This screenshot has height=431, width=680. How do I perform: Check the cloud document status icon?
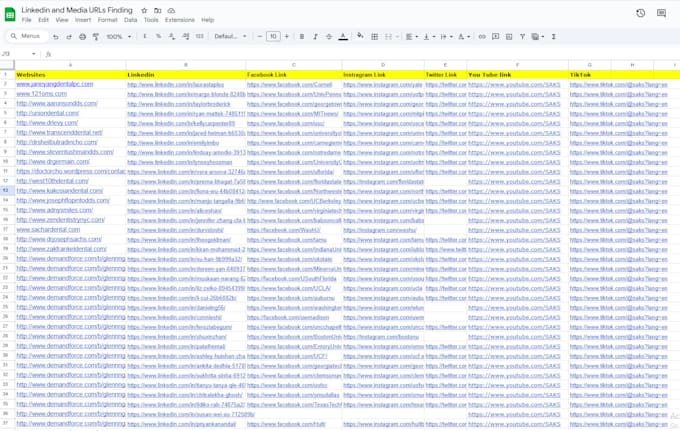pyautogui.click(x=171, y=10)
